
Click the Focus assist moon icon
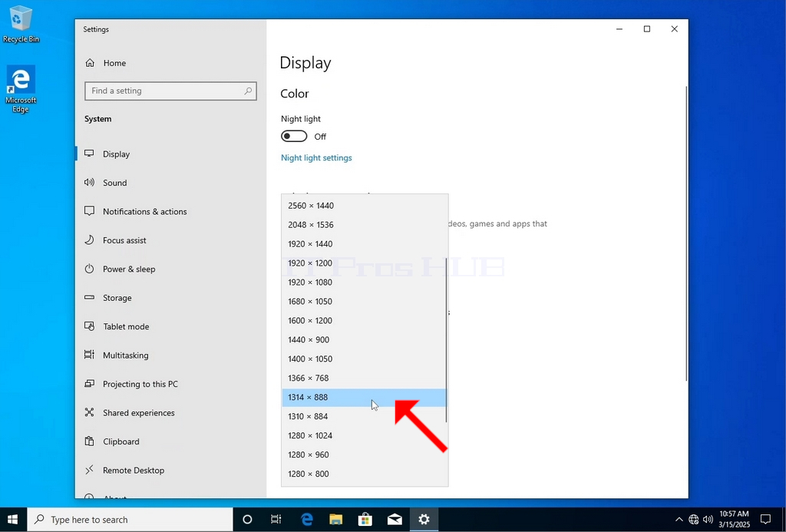tap(89, 240)
